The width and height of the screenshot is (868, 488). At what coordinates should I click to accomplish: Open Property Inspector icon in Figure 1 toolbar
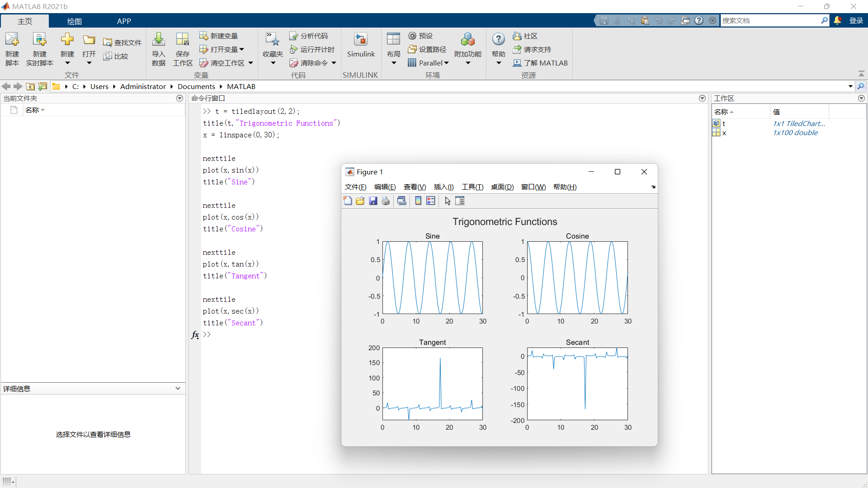point(460,201)
